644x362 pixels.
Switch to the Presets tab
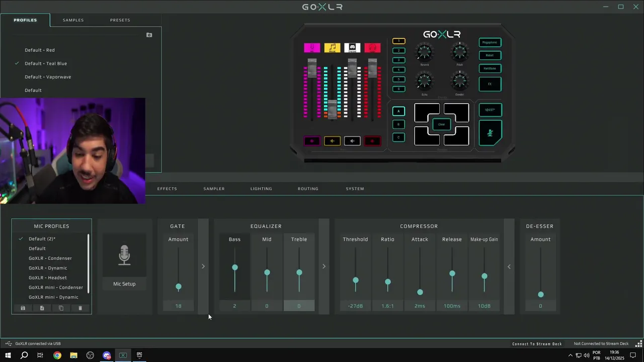coord(120,20)
